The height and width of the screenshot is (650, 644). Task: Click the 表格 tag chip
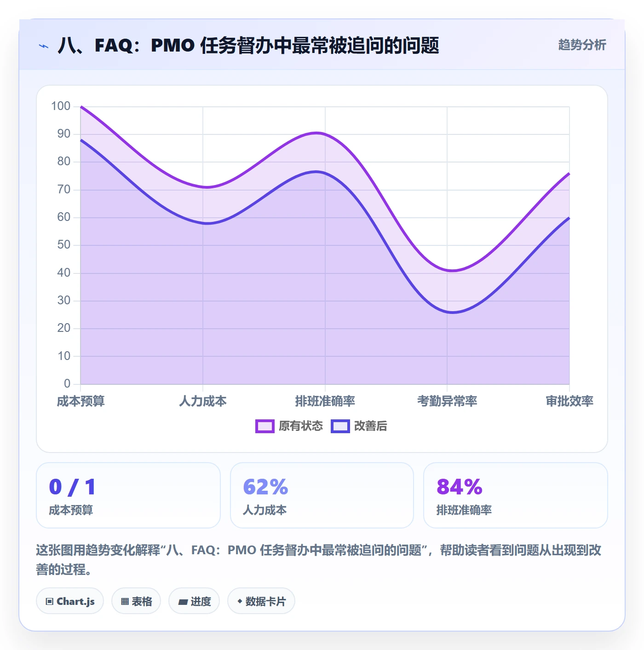pyautogui.click(x=136, y=601)
